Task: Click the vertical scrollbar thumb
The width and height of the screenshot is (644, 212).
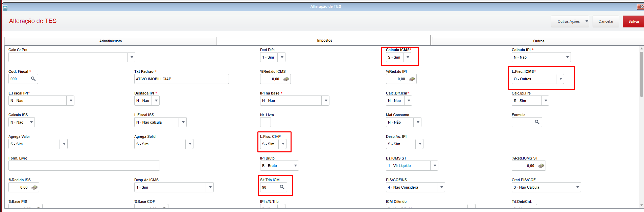Action: coord(642,74)
